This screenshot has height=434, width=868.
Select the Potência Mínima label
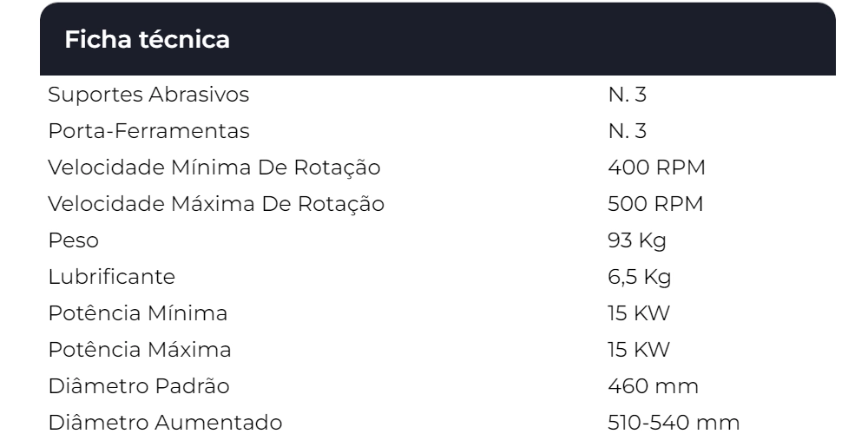click(138, 313)
